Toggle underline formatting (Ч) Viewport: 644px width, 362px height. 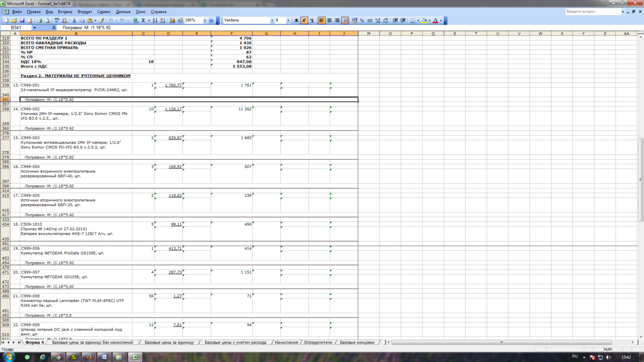312,20
